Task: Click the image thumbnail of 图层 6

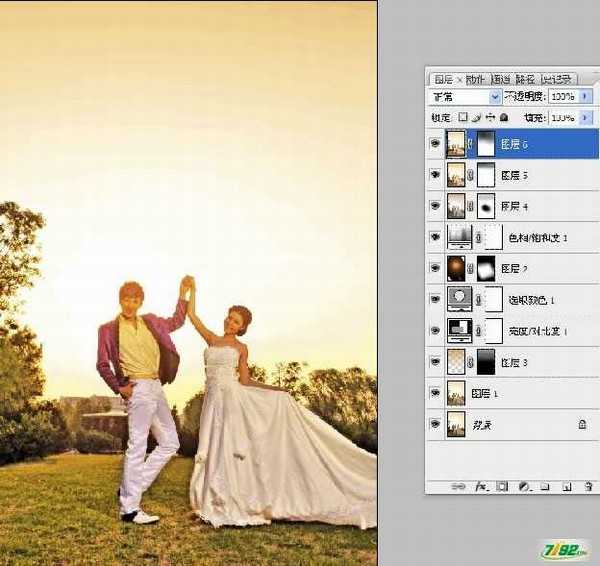Action: click(x=456, y=144)
